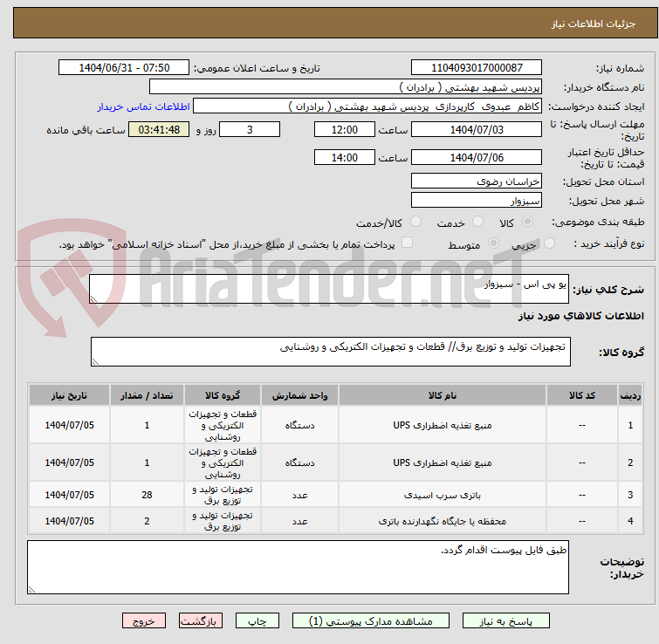Screen dimensions: 659x644
Task: Click row 2 item منبع تغذیه اضطراری UPS
Action: [443, 462]
